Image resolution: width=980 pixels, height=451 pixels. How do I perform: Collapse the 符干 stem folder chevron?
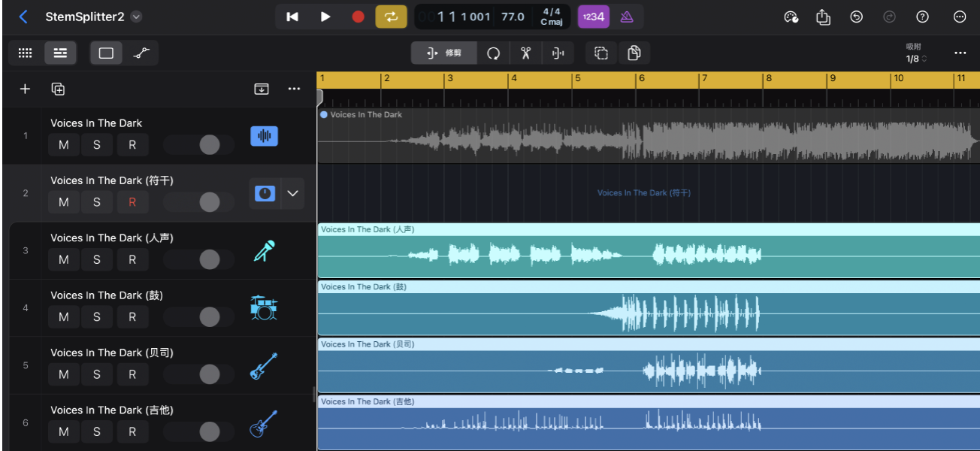(x=292, y=193)
